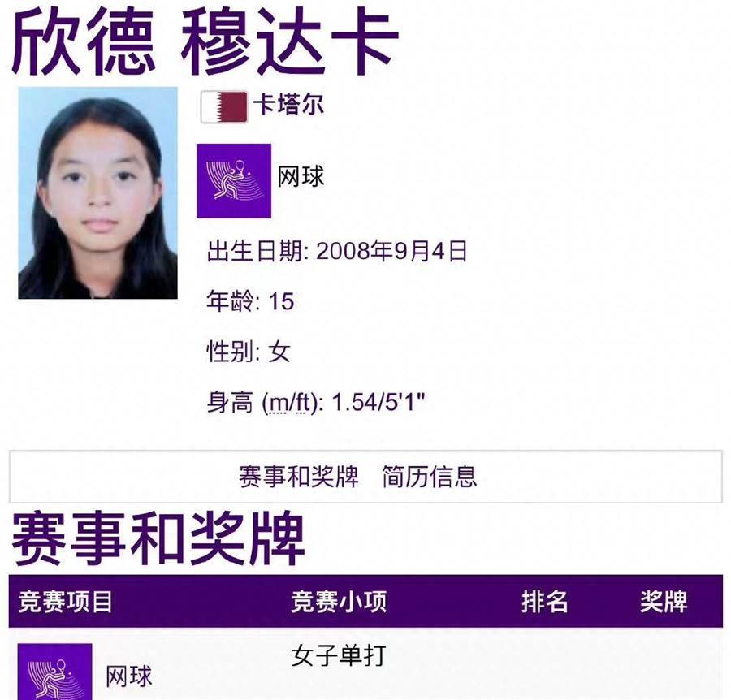
Task: Open the 女子单打 event link
Action: click(339, 655)
